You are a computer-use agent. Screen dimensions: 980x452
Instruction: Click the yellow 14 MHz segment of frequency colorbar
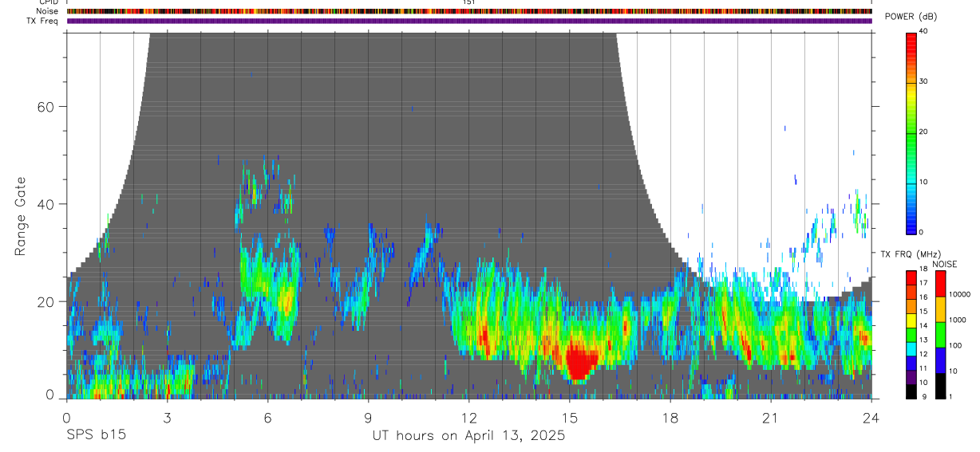click(911, 320)
